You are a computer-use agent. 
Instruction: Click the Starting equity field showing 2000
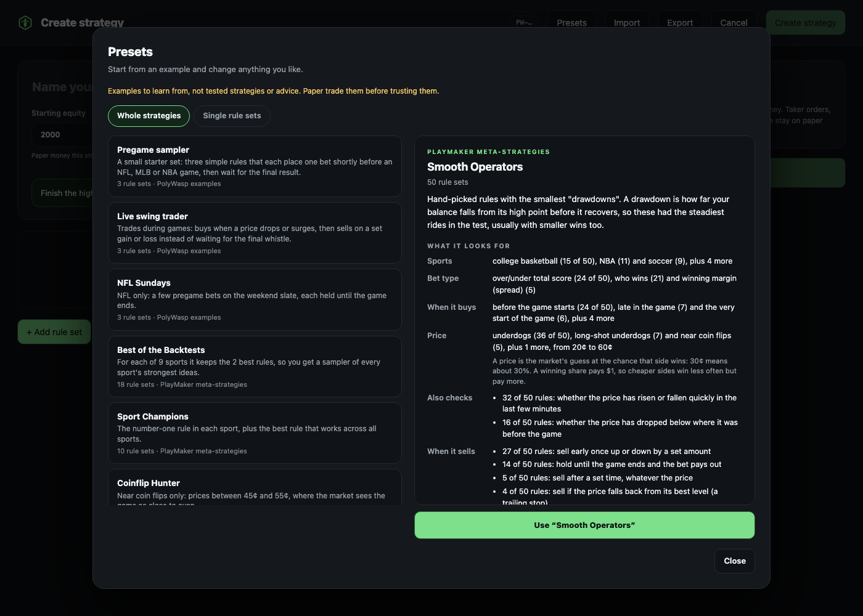pyautogui.click(x=62, y=134)
